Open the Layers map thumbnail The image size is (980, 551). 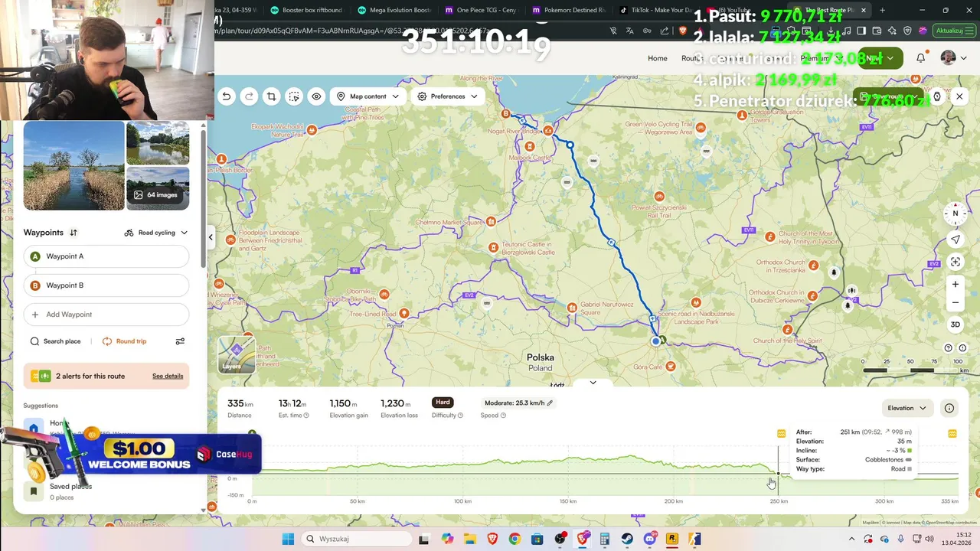coord(237,354)
